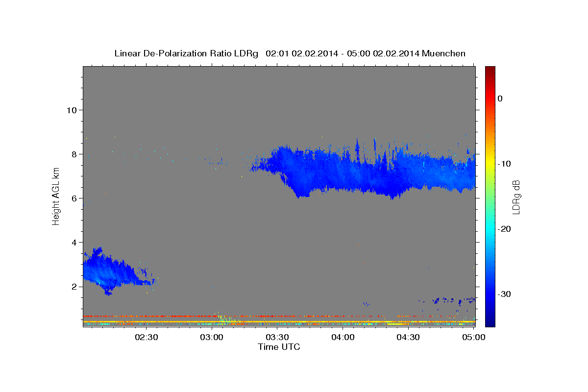Click the '05:00' time tick label

[x=474, y=337]
